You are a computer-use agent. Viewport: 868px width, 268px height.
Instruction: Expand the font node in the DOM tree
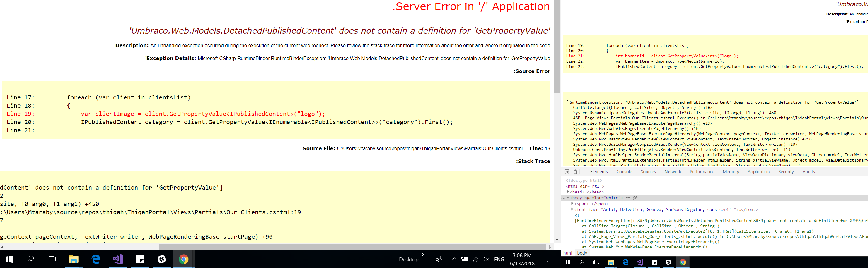[572, 209]
